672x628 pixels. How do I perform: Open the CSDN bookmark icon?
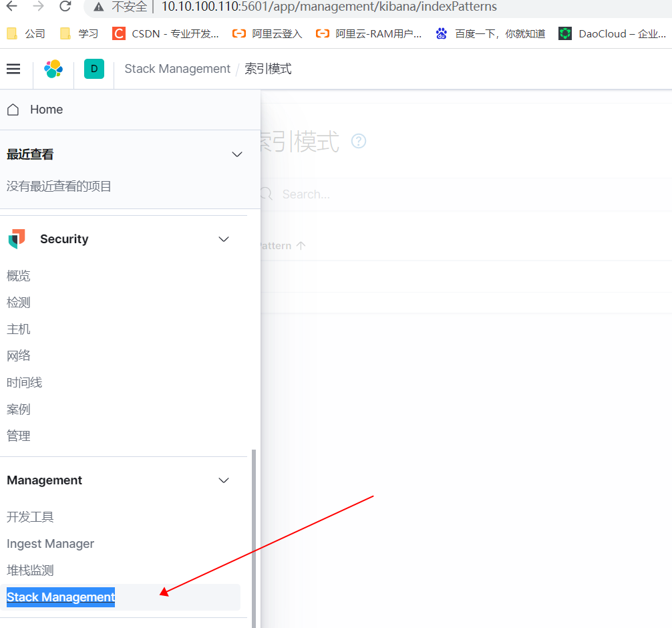pos(118,33)
